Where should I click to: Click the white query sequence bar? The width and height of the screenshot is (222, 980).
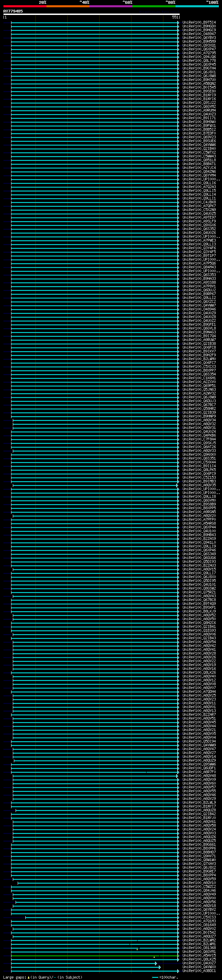(x=92, y=15)
